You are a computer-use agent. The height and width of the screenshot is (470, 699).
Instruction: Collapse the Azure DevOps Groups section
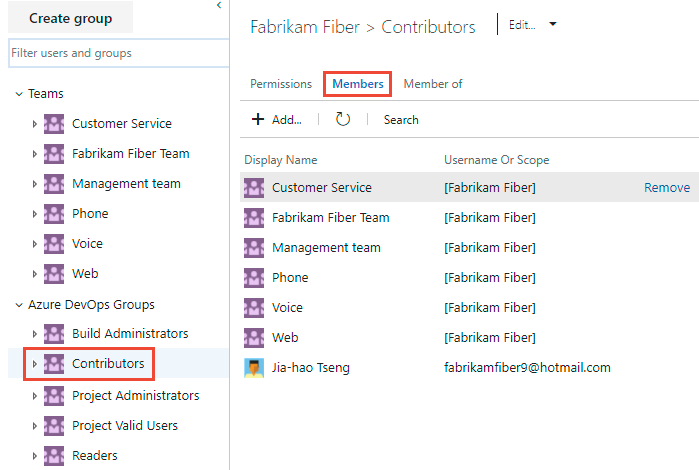click(19, 305)
